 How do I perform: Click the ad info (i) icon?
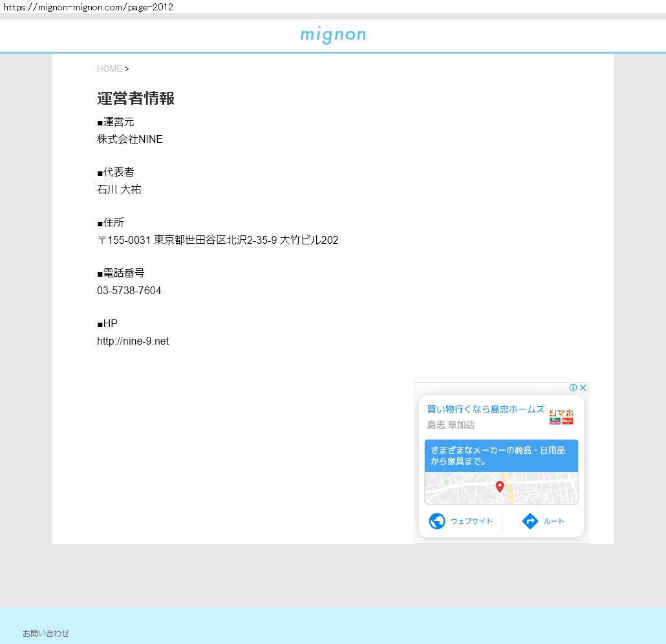tap(573, 388)
